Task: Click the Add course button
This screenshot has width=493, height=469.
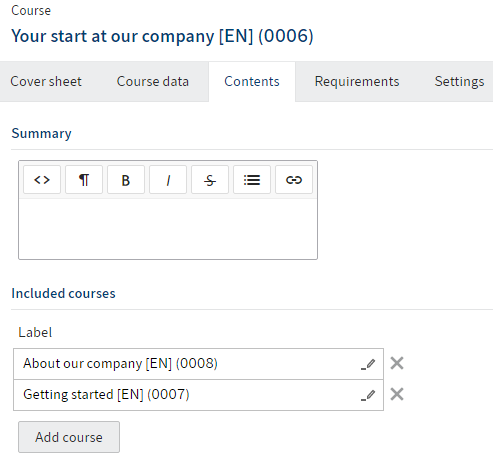Action: (69, 437)
